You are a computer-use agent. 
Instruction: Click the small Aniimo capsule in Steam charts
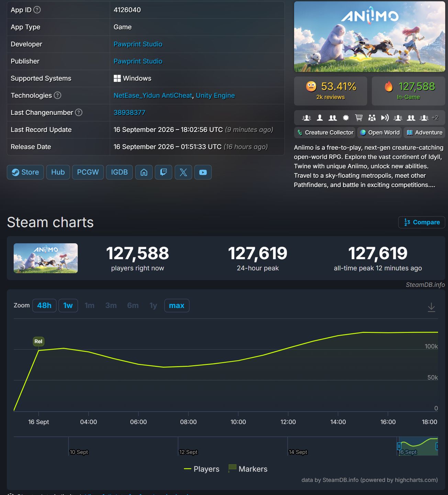(x=46, y=258)
